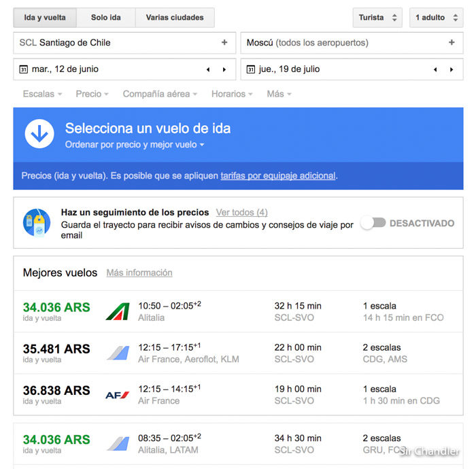Click calendar icon next to jue., 19 de julio
Viewport: 476px width, 469px height.
(251, 69)
